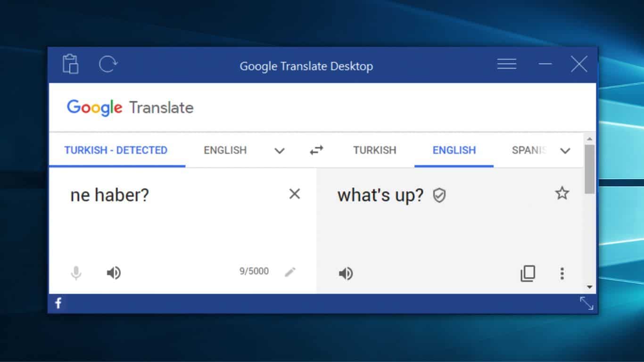The height and width of the screenshot is (362, 644).
Task: Click the refresh translation icon
Action: click(107, 65)
